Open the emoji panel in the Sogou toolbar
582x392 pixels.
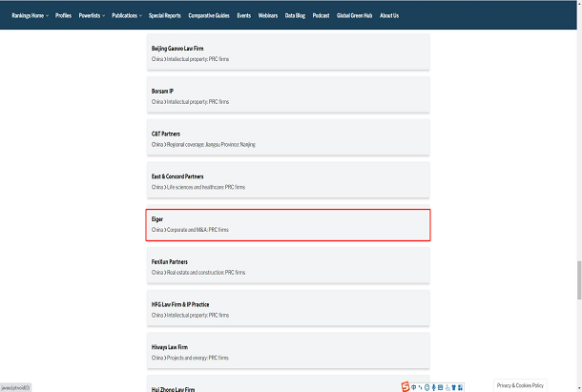pos(426,387)
